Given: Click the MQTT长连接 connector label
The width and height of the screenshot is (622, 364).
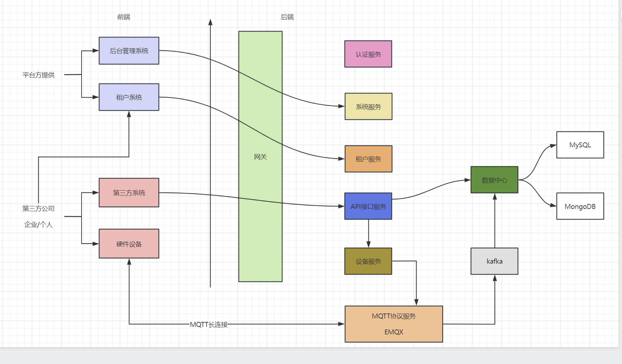Looking at the screenshot, I should pos(209,325).
